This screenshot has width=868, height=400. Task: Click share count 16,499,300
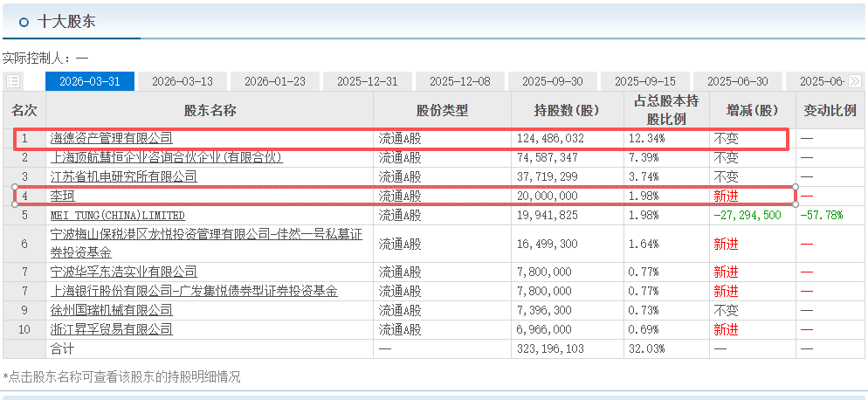[x=547, y=244]
